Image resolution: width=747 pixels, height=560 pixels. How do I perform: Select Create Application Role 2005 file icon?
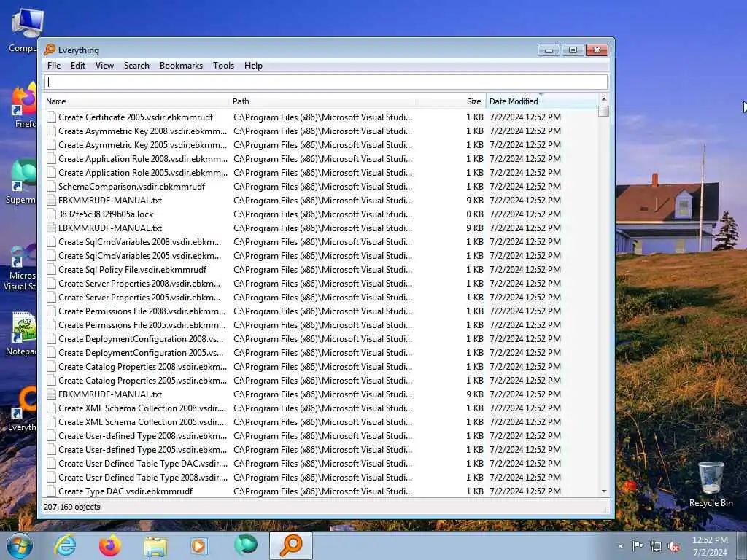pyautogui.click(x=51, y=172)
